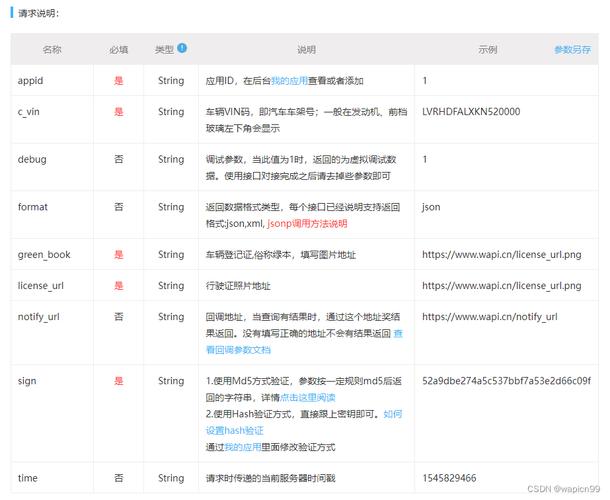
Task: Click String type in c_vin row
Action: tap(171, 112)
